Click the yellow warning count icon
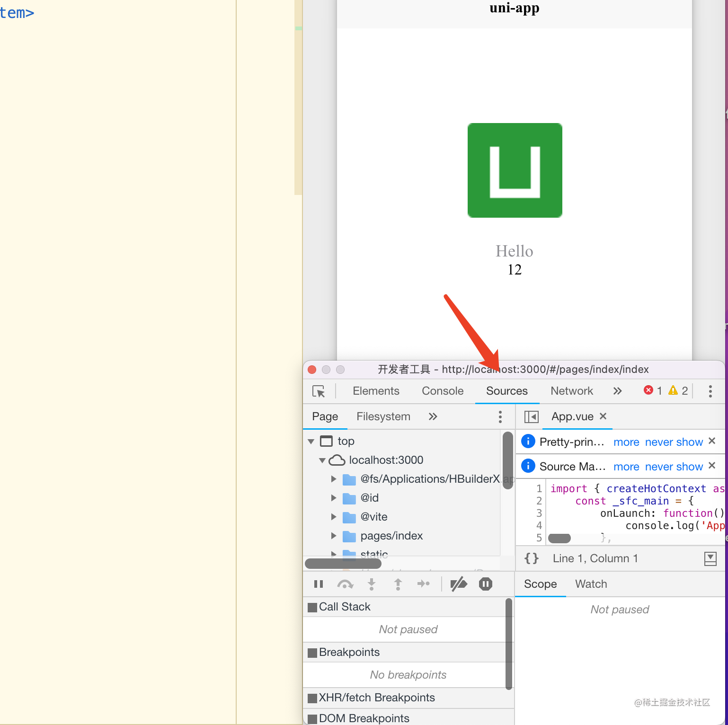Image resolution: width=728 pixels, height=725 pixels. (x=673, y=390)
